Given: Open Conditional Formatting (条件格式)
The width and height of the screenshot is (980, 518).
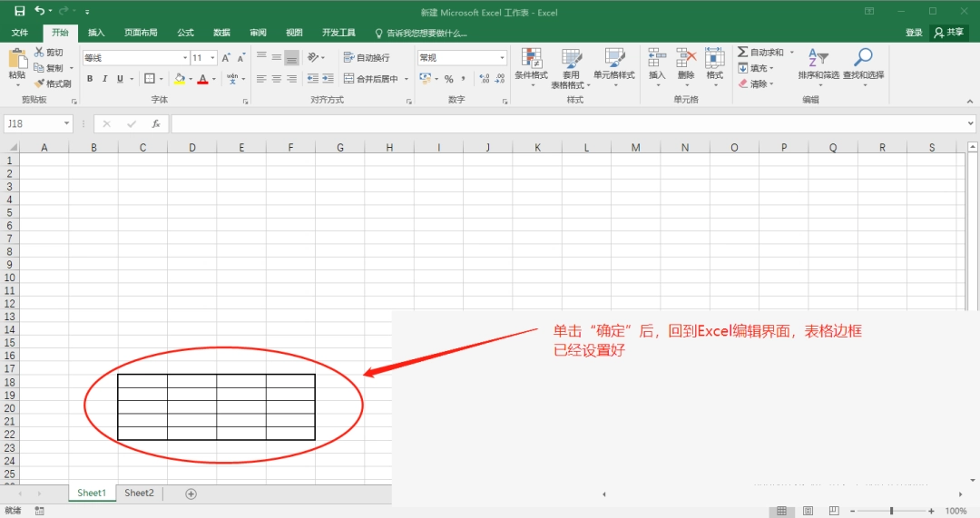Looking at the screenshot, I should (531, 66).
